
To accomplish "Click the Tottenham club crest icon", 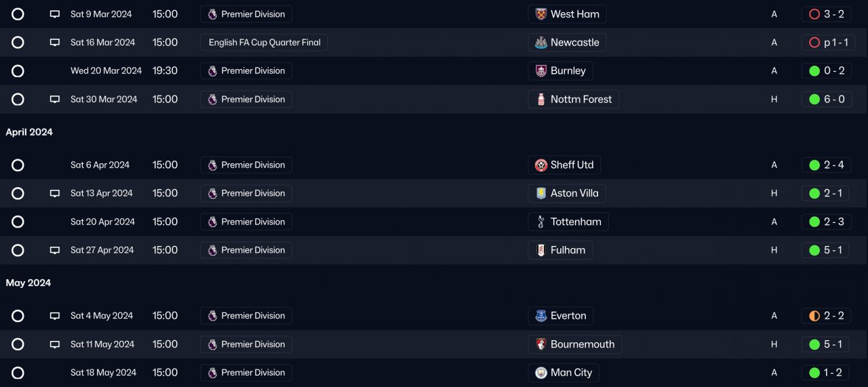I will point(541,222).
